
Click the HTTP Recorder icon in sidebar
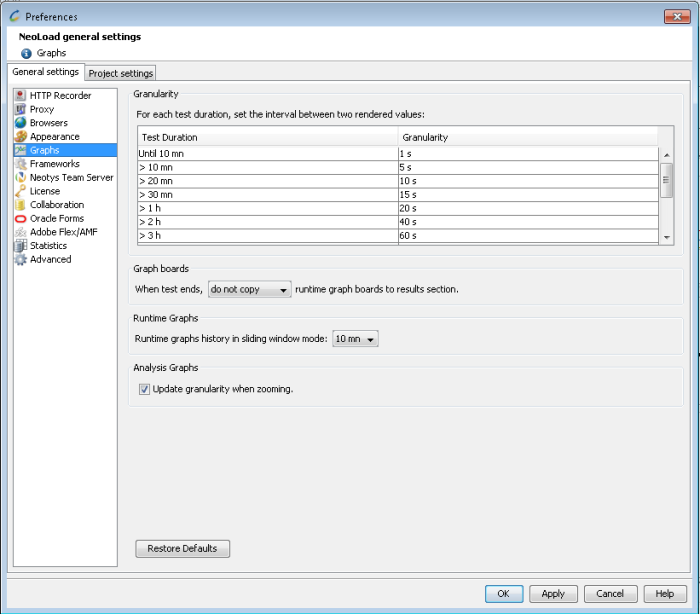(x=21, y=96)
